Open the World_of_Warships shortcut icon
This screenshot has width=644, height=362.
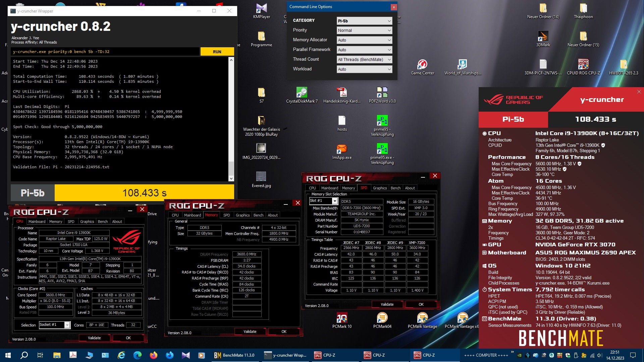(463, 67)
